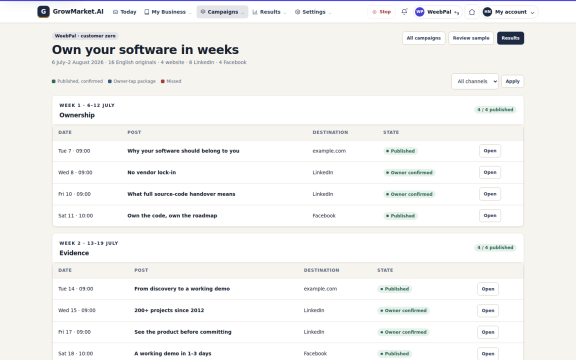Click the 'Published, confirmed' legend item
The image size is (576, 360).
point(78,81)
